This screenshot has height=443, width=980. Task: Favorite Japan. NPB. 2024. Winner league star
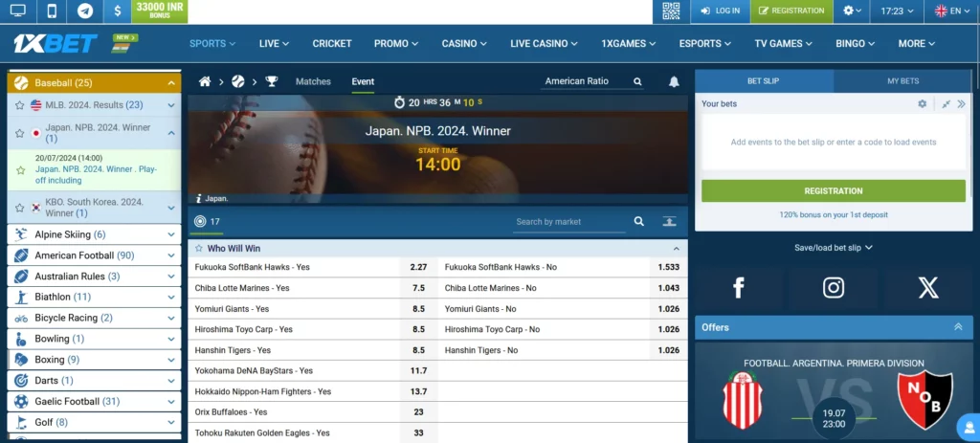pos(19,133)
